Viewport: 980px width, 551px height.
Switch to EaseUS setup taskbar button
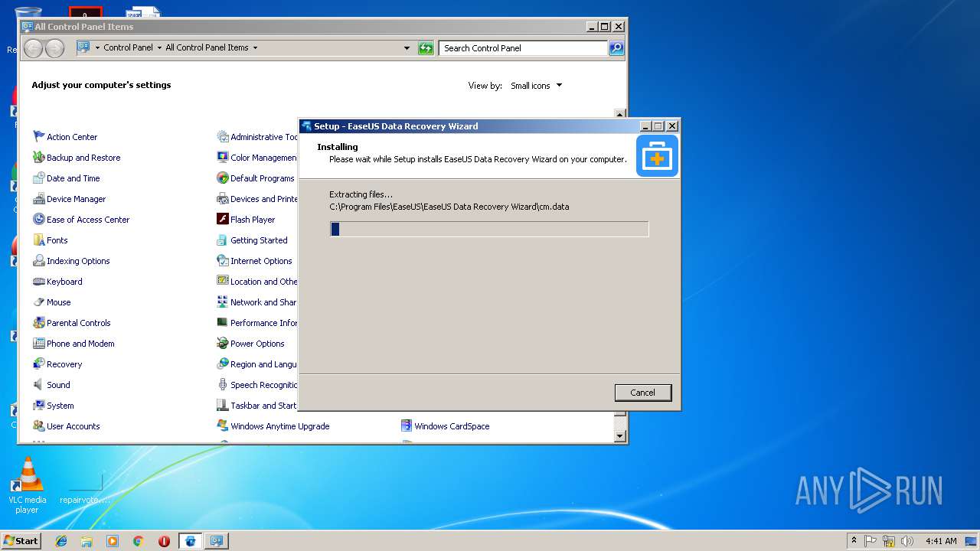[x=191, y=541]
